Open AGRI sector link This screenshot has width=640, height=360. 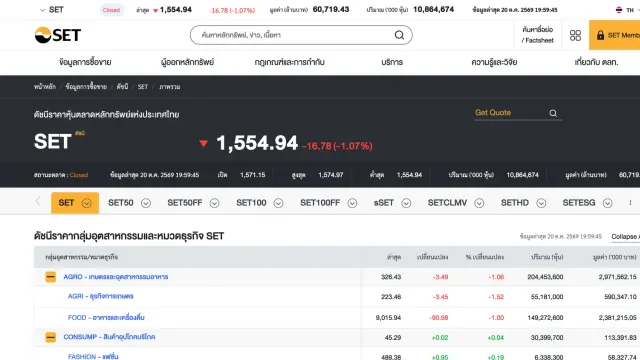point(100,296)
